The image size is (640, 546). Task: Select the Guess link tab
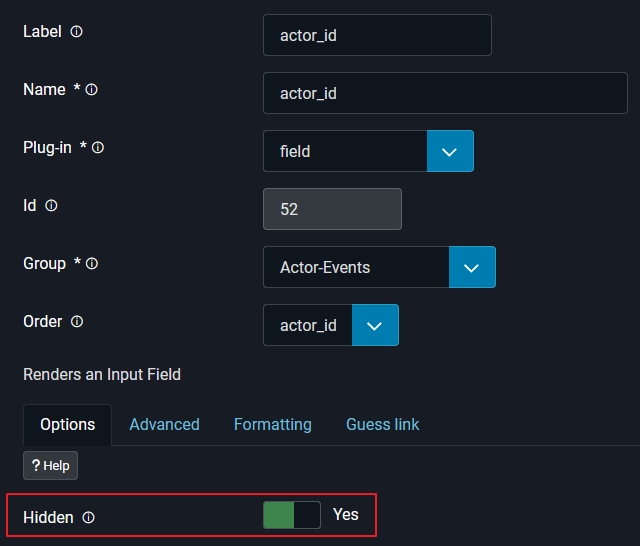pyautogui.click(x=382, y=425)
